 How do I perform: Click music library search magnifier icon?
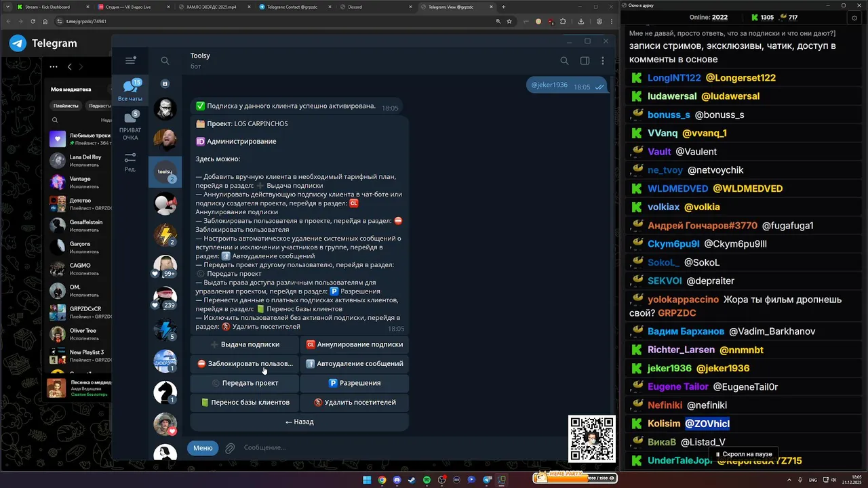pos(55,120)
